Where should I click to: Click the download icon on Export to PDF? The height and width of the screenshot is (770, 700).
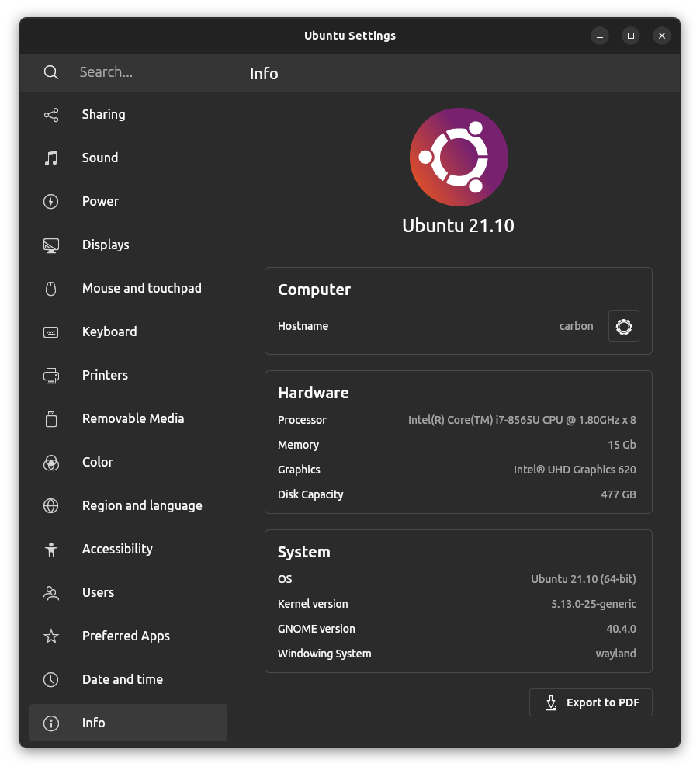(551, 702)
